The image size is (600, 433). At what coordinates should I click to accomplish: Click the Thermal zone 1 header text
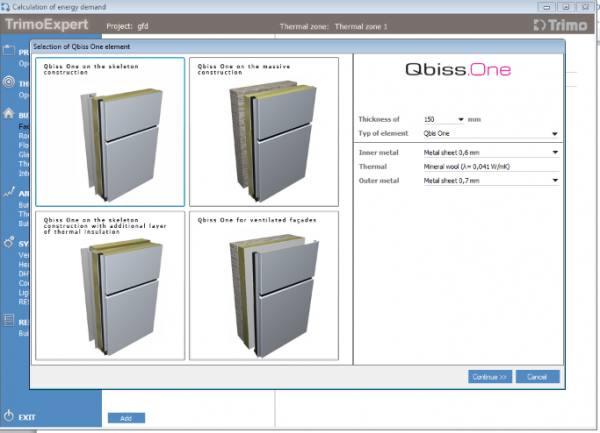click(361, 26)
